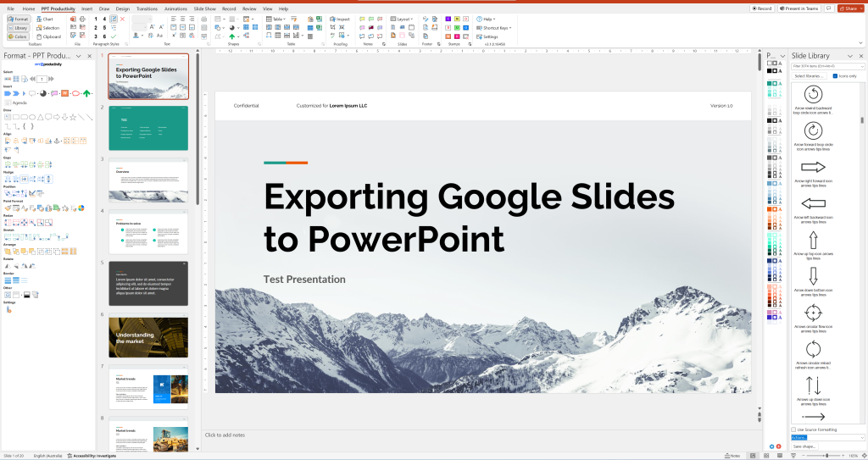Click the pink stamp icon
The image size is (868, 460).
tap(457, 36)
